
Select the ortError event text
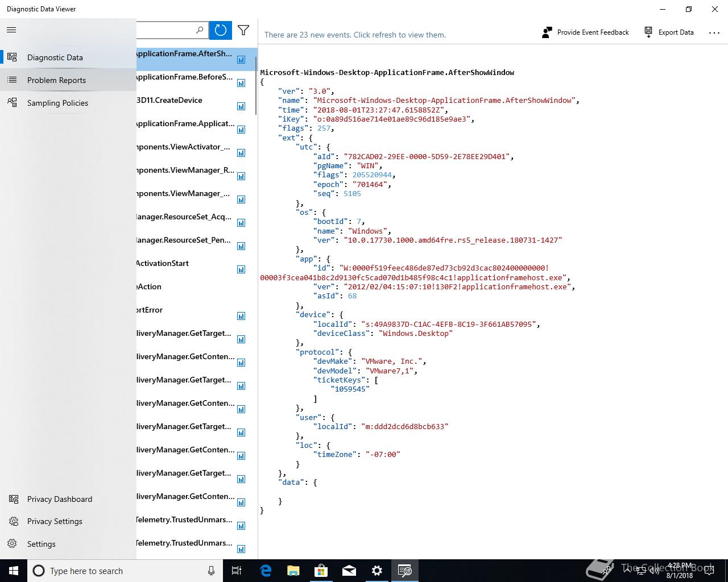click(x=150, y=310)
